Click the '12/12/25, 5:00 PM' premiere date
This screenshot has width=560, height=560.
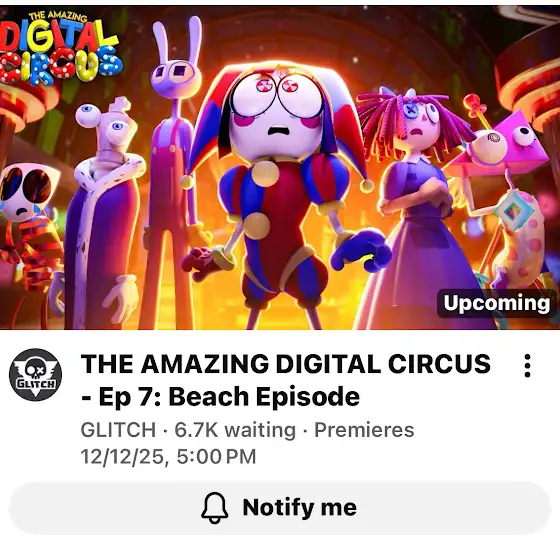169,457
